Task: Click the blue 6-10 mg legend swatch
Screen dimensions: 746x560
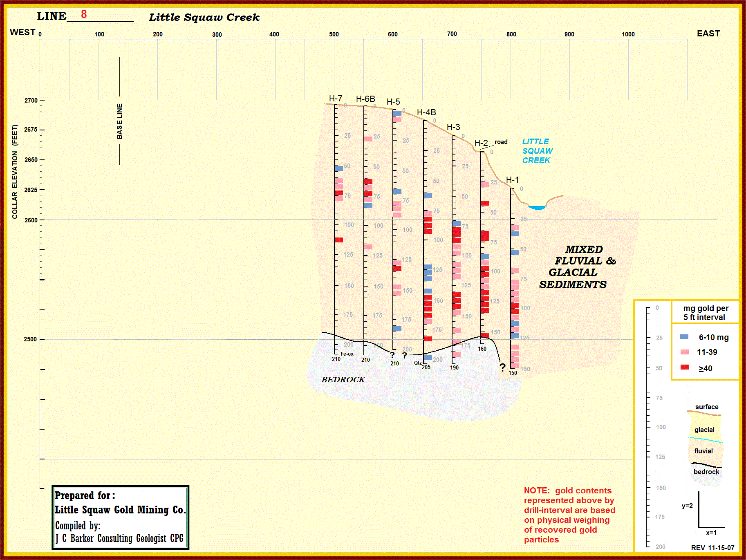Action: coord(684,337)
